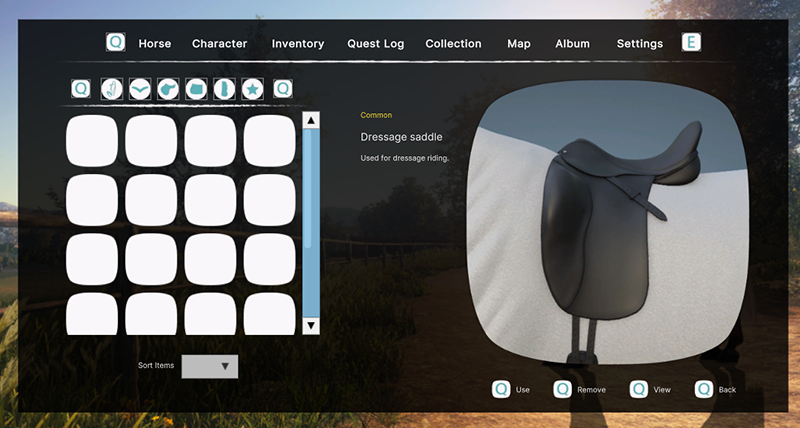Select the browband category icon
800x428 pixels.
pyautogui.click(x=140, y=89)
